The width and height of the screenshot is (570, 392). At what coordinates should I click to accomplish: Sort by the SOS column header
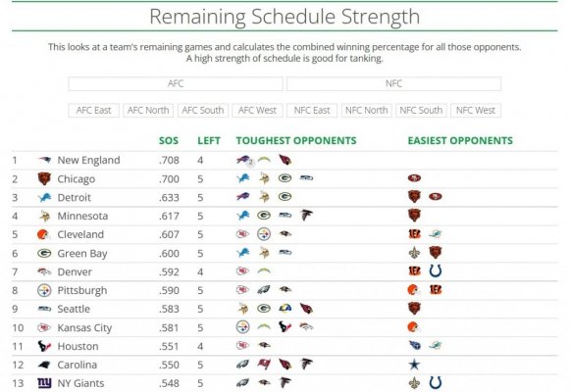(169, 140)
